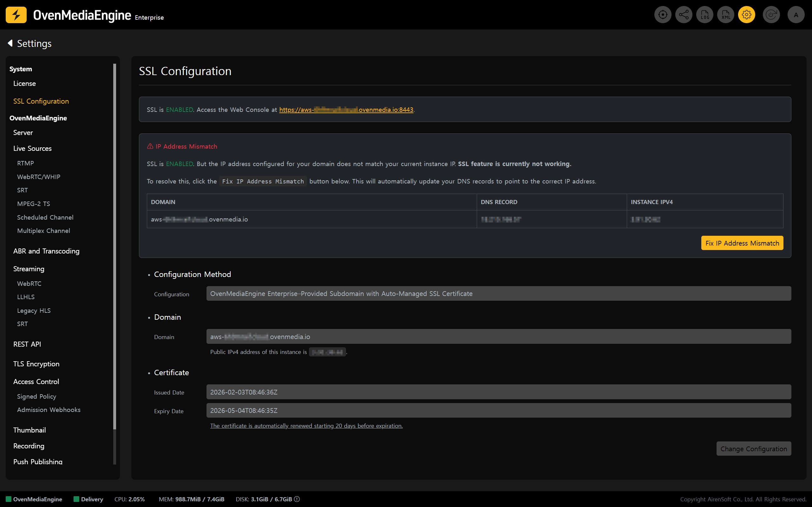This screenshot has width=812, height=507.
Task: Open the user avatar 'A' menu
Action: click(x=796, y=15)
